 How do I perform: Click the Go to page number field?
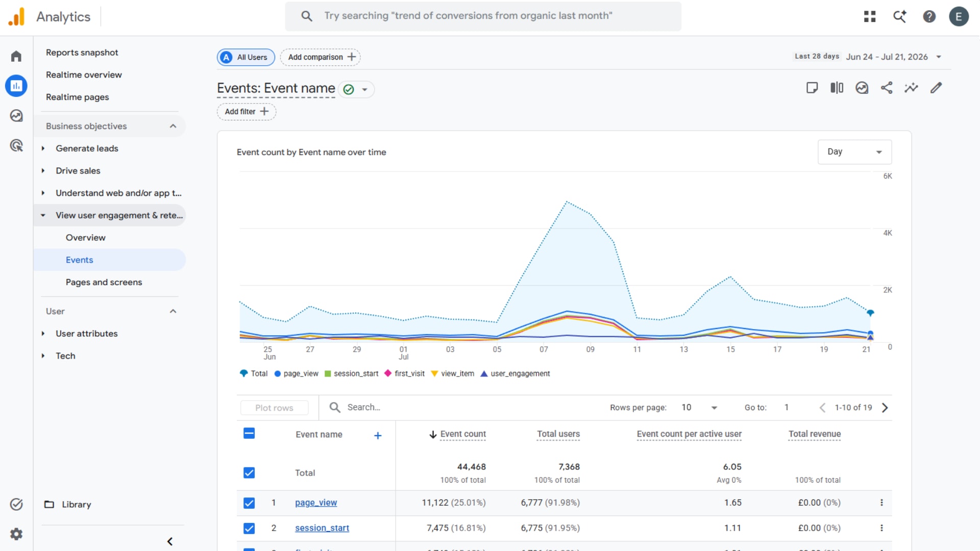click(x=787, y=408)
